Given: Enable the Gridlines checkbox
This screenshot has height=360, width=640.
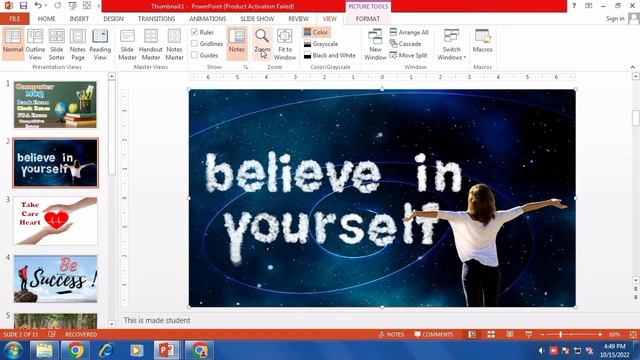Looking at the screenshot, I should (x=195, y=43).
